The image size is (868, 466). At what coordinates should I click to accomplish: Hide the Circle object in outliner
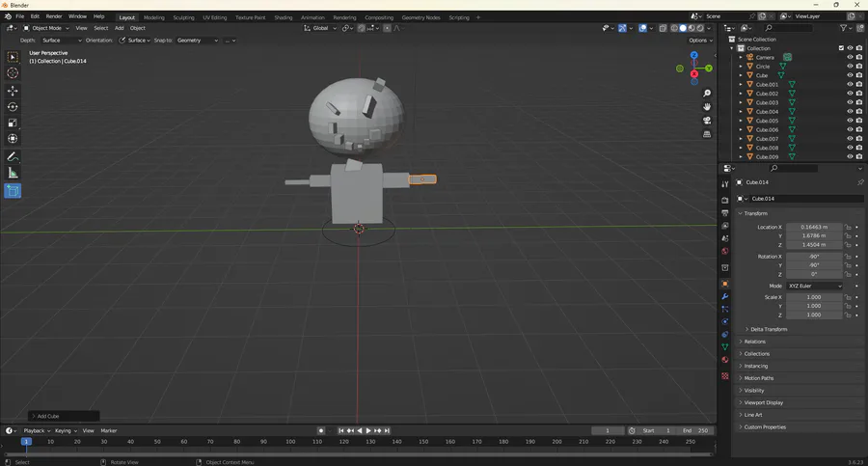pyautogui.click(x=851, y=66)
